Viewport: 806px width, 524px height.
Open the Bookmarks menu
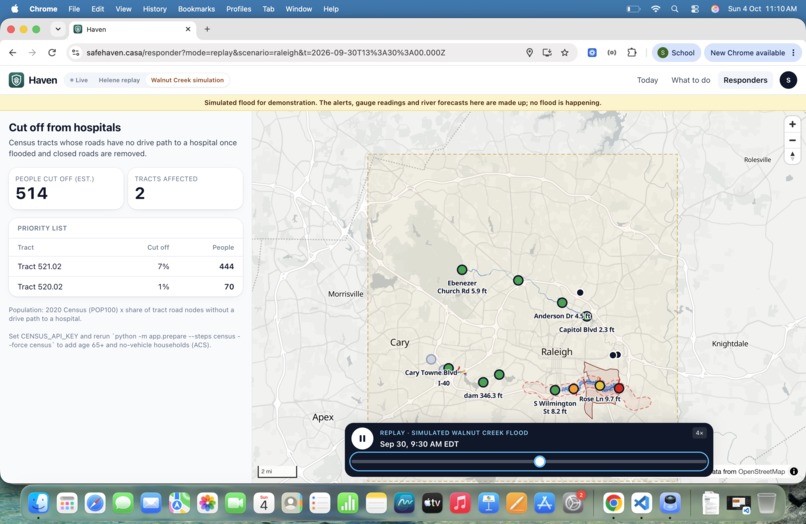point(196,9)
